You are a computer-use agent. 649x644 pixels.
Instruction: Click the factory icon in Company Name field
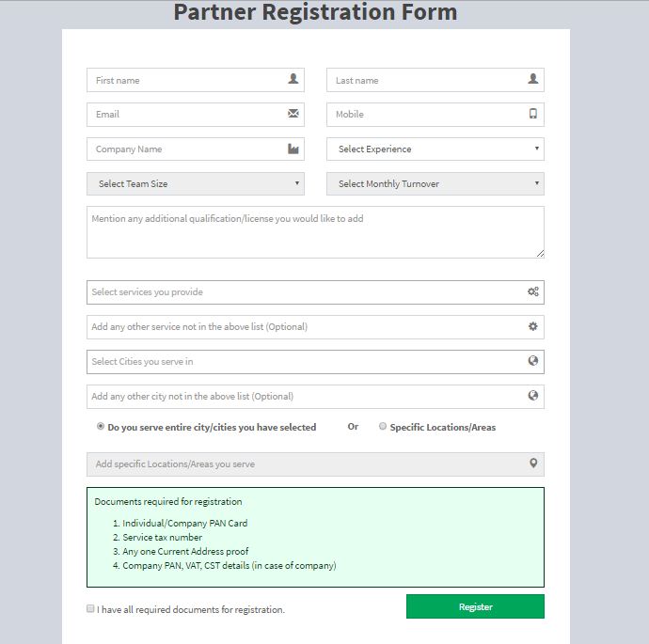(293, 149)
